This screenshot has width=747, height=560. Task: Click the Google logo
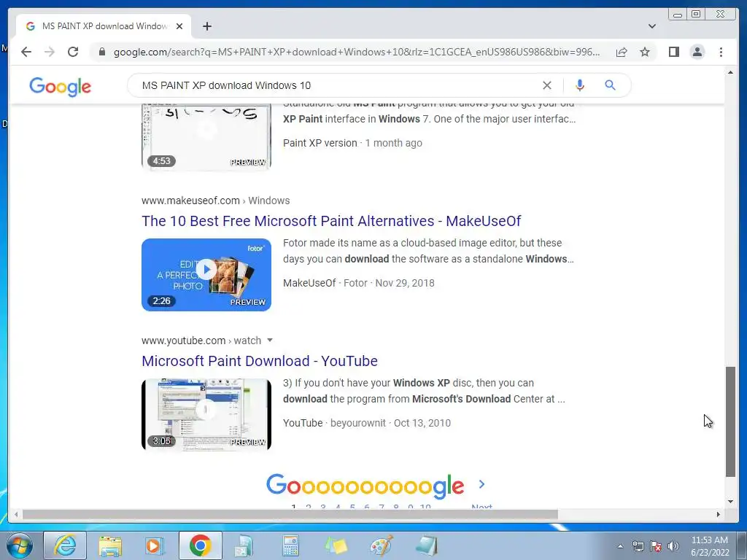60,87
